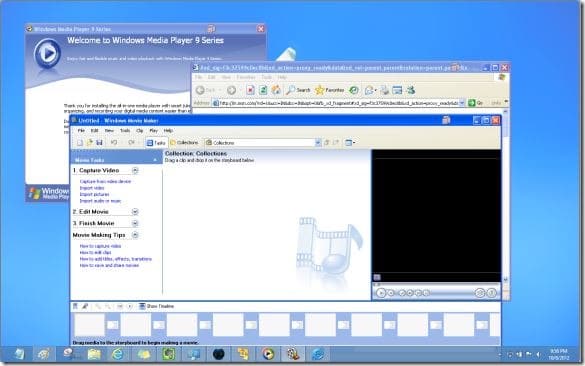This screenshot has height=366, width=585.
Task: Click the Back button in Internet Explorer
Action: 206,90
